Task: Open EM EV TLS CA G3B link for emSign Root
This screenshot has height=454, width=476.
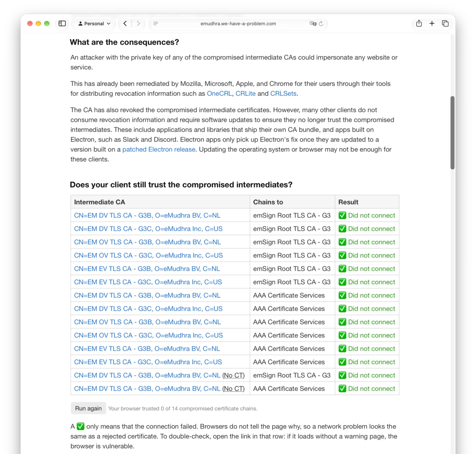Action: click(x=147, y=269)
